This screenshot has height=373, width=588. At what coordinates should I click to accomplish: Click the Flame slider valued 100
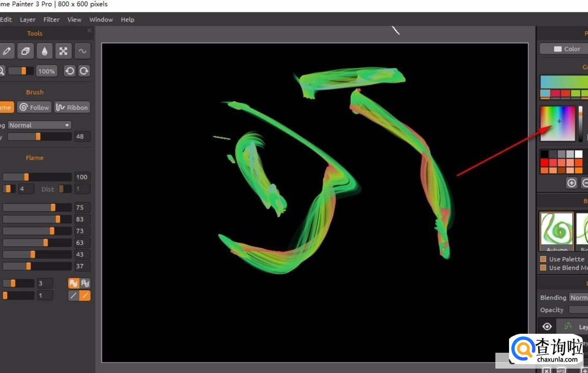click(37, 177)
